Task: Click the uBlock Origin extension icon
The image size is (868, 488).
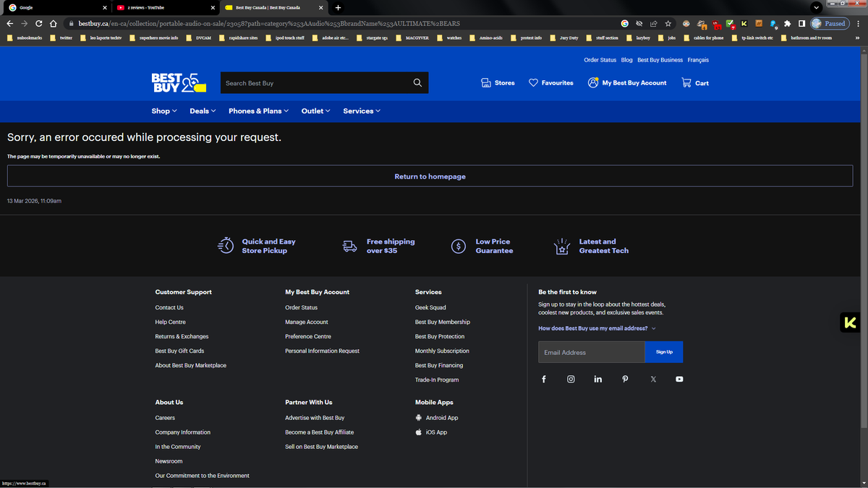Action: (x=716, y=25)
